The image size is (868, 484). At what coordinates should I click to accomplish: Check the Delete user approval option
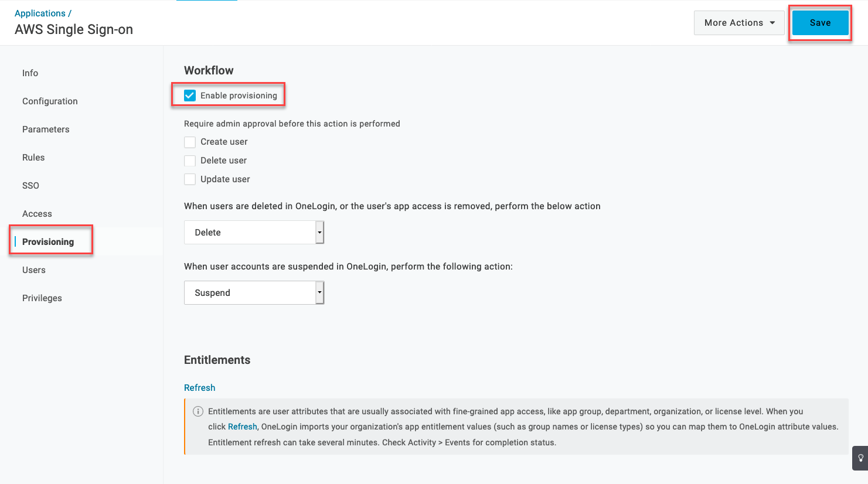pos(189,160)
